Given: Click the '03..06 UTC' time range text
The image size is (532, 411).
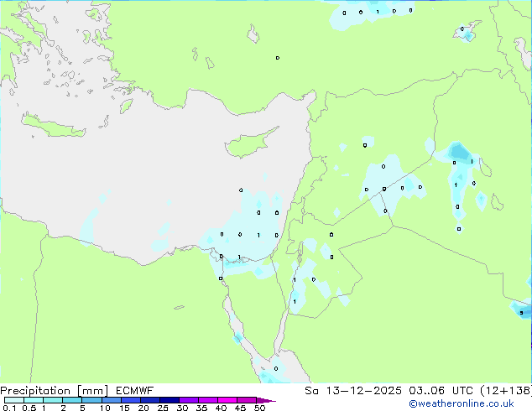Looking at the screenshot, I should [x=441, y=391].
